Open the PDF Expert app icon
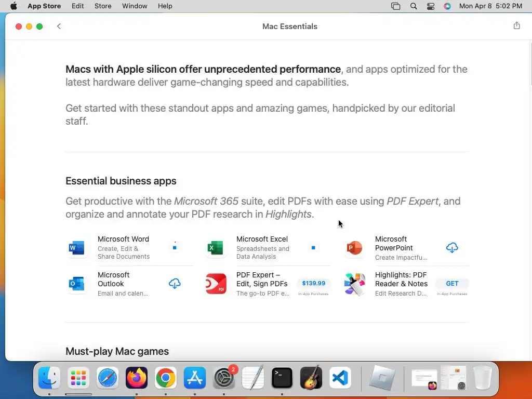Viewport: 532px width, 399px height. point(216,284)
